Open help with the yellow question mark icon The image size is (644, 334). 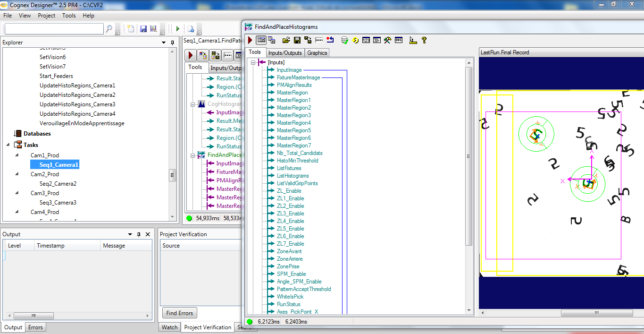(x=424, y=40)
